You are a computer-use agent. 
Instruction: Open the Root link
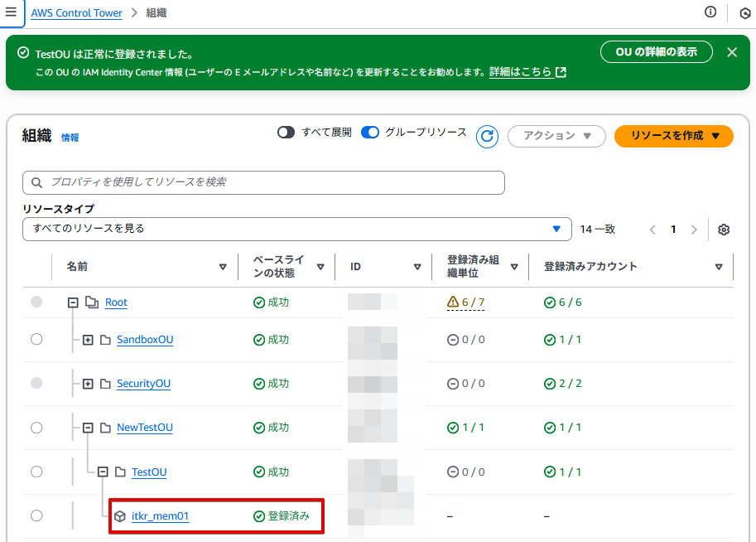[x=116, y=302]
